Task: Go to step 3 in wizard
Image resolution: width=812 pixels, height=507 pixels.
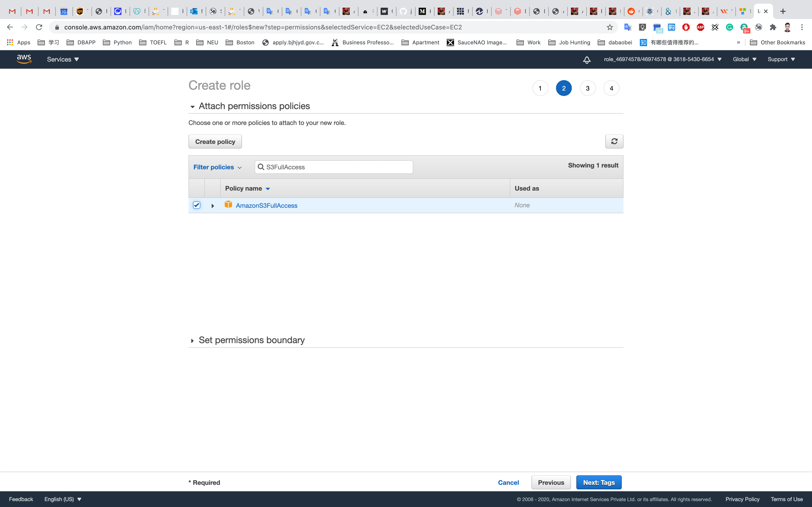Action: click(x=587, y=88)
